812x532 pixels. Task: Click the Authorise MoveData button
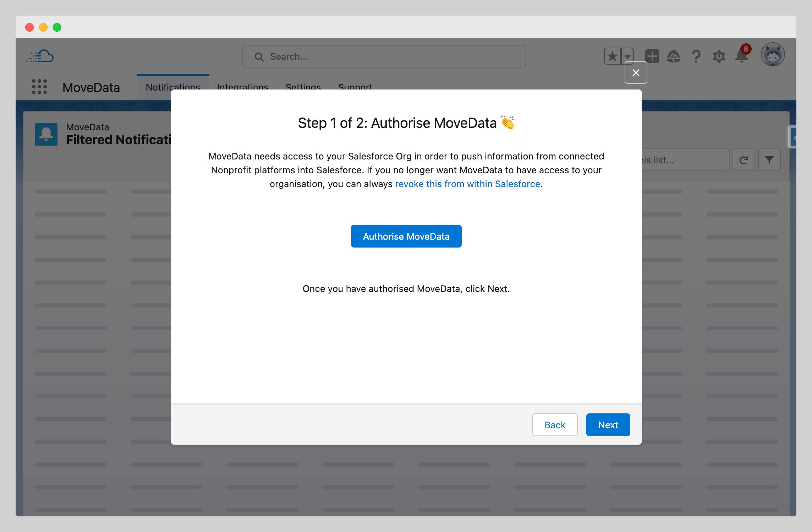pos(406,236)
